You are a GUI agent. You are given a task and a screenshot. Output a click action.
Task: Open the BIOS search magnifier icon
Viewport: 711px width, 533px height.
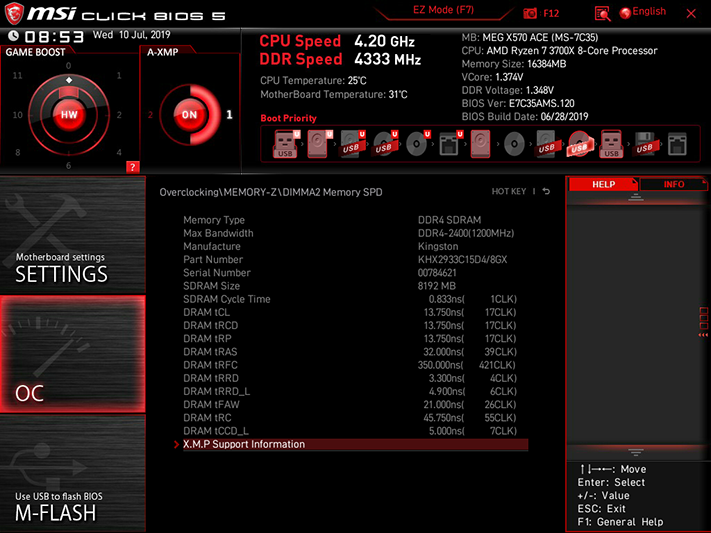coord(602,14)
